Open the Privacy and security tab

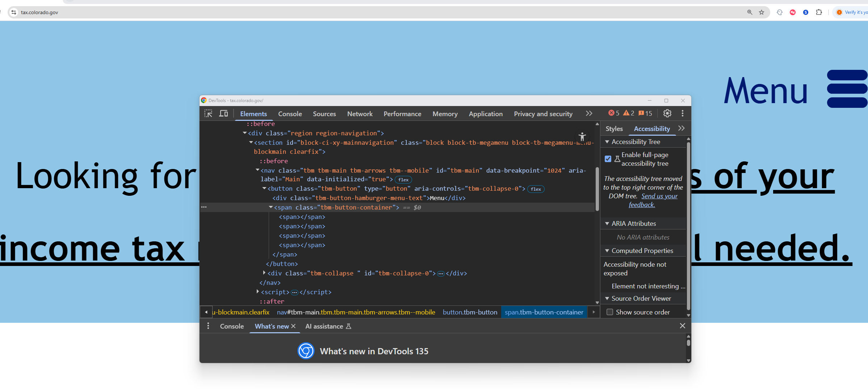click(543, 114)
